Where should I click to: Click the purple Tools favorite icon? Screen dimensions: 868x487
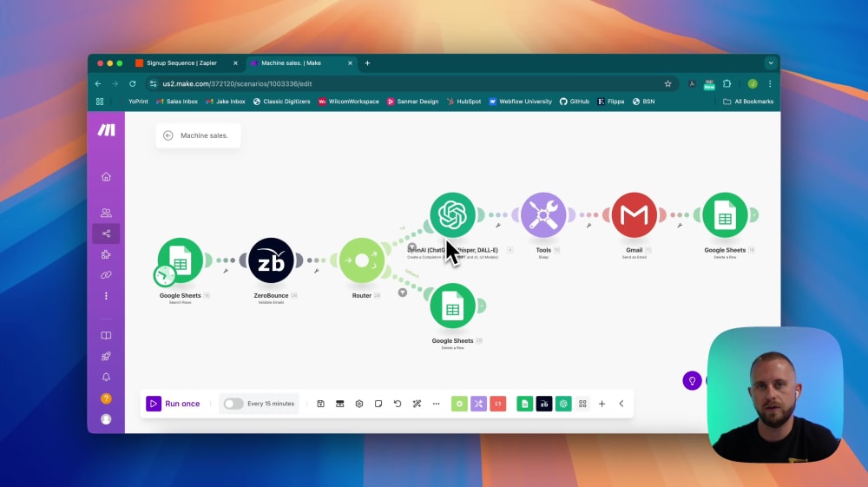point(479,404)
